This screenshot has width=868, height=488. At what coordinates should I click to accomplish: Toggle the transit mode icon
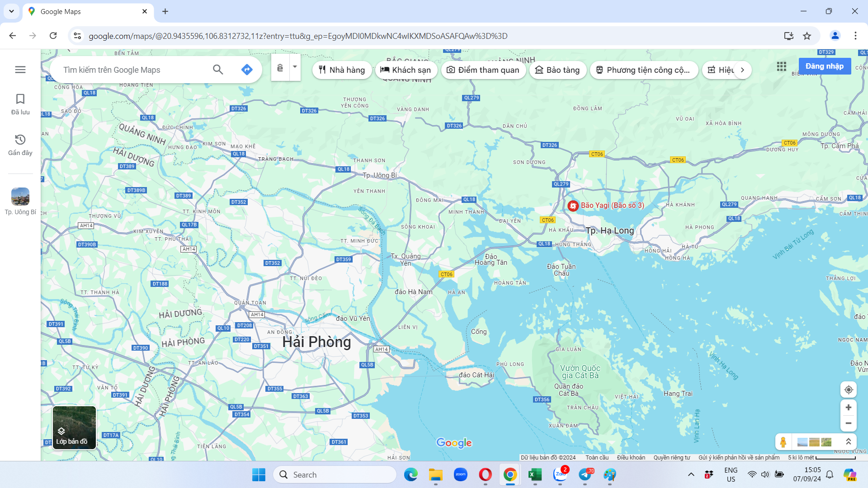click(280, 68)
